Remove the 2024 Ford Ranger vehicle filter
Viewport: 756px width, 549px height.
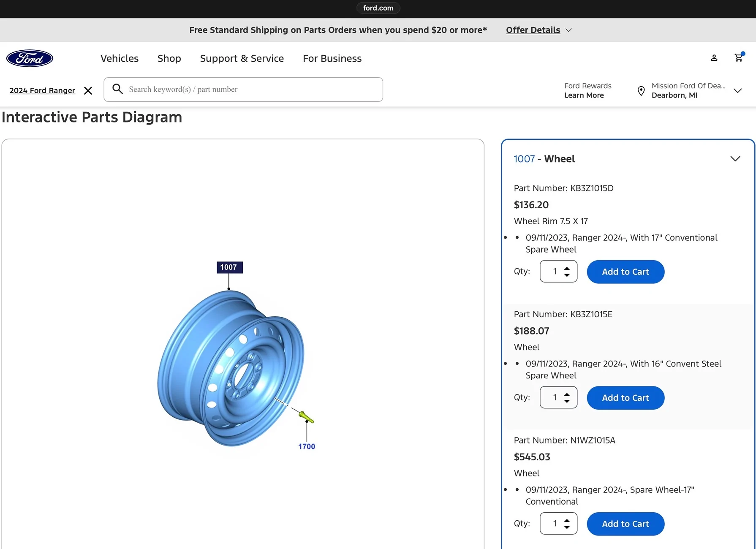[88, 91]
